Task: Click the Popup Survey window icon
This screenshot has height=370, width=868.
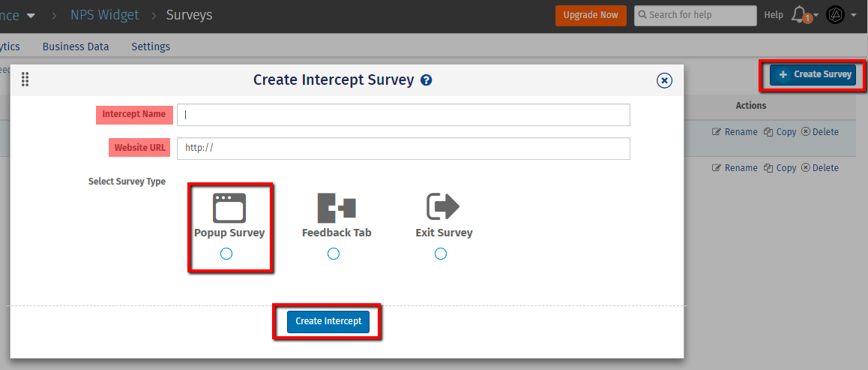Action: point(229,207)
